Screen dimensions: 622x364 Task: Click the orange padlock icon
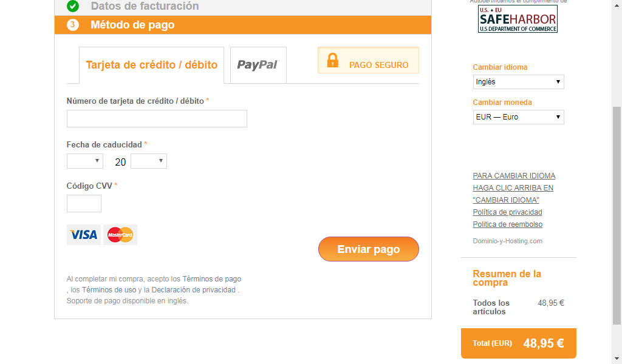click(x=332, y=61)
